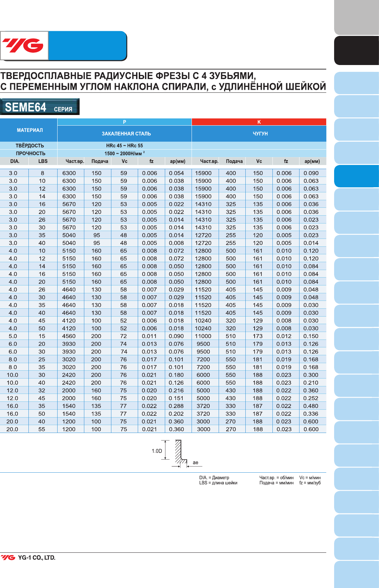Screen dimensions: 379x588
Task: Click the spindle speed 4560
Action: 69,336
